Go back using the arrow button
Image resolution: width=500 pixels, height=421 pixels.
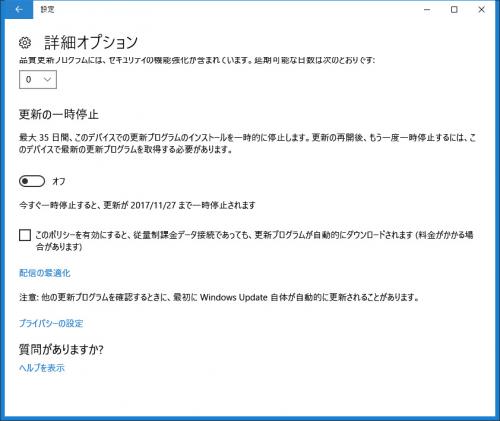click(19, 10)
